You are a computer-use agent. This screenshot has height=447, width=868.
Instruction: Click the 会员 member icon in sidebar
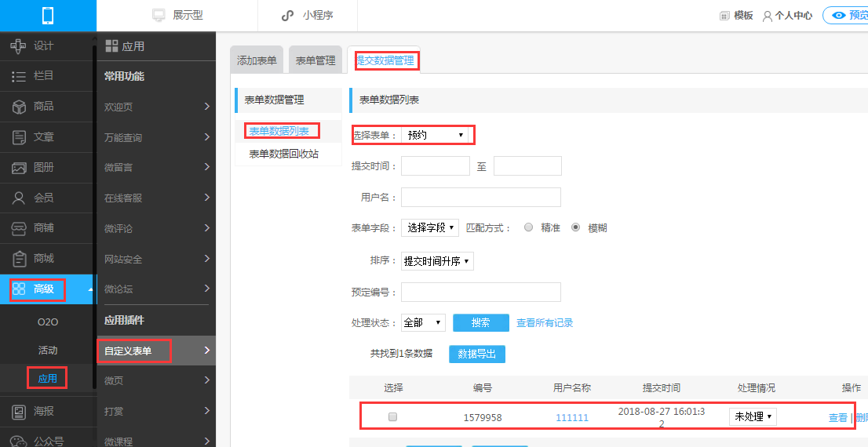[19, 198]
